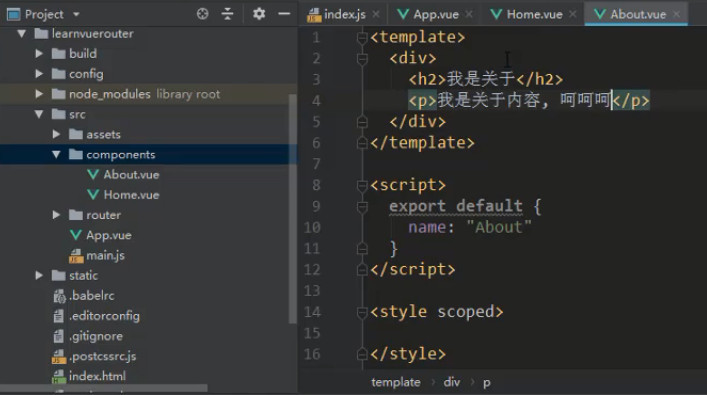Switch to the index.js editor tab
Image resolution: width=707 pixels, height=395 pixels.
tap(344, 14)
